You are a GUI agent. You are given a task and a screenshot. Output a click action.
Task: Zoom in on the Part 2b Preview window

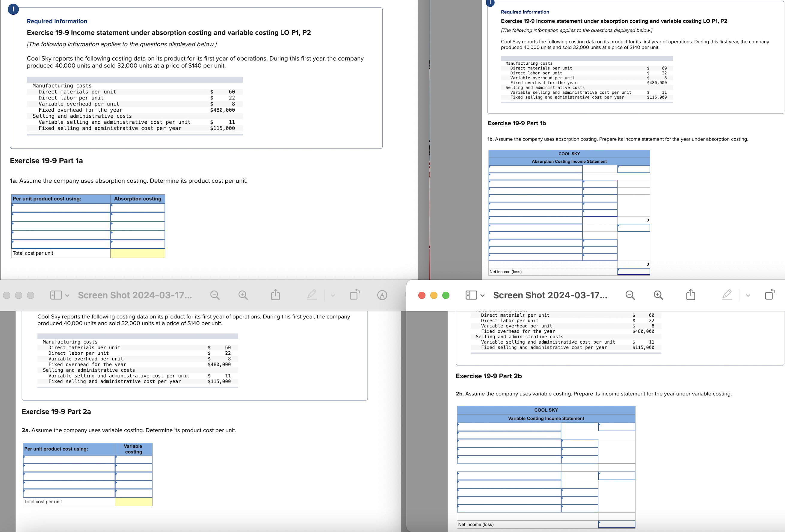tap(658, 295)
